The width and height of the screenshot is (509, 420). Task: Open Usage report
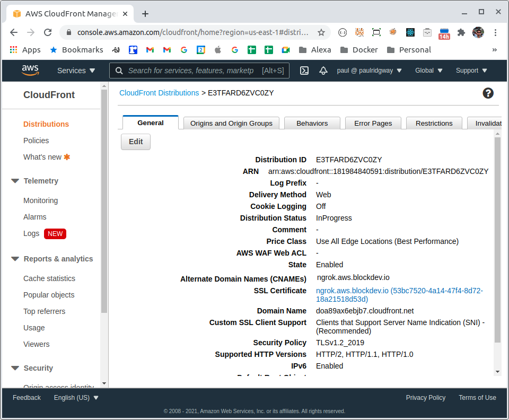(x=34, y=328)
